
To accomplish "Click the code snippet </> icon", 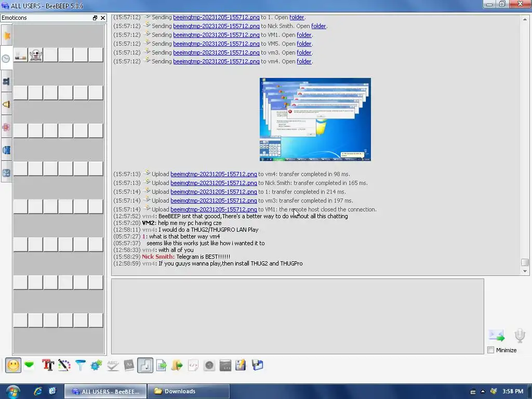I will point(193,365).
